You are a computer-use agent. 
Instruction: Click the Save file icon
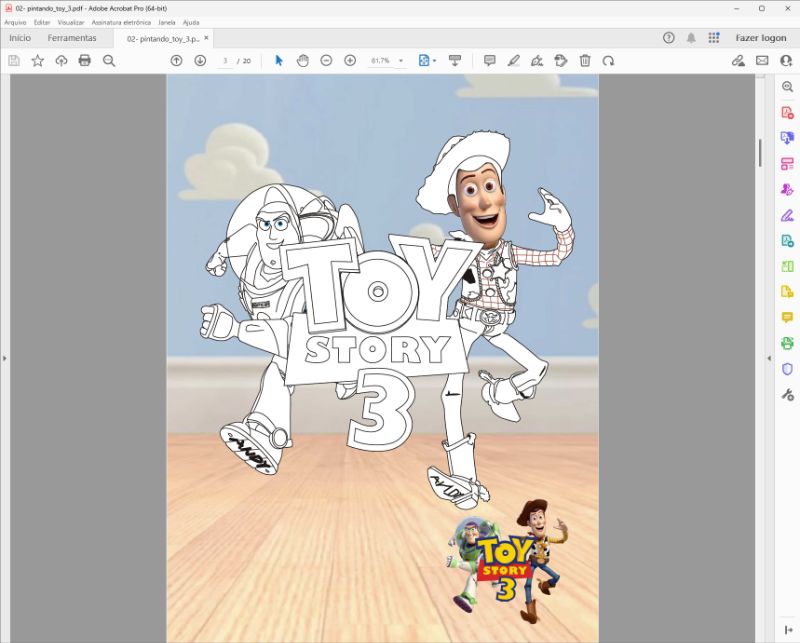pos(14,61)
